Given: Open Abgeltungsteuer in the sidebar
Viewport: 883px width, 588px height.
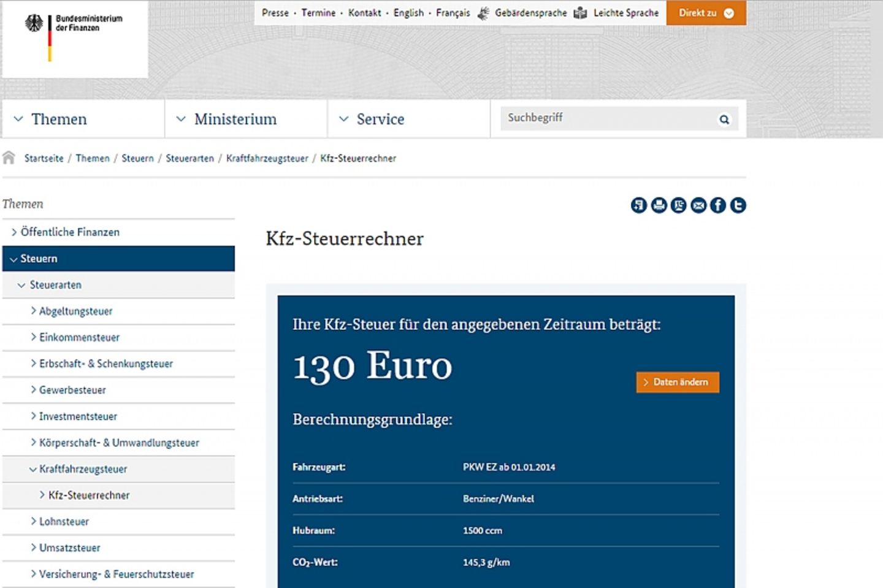Looking at the screenshot, I should click(x=118, y=311).
